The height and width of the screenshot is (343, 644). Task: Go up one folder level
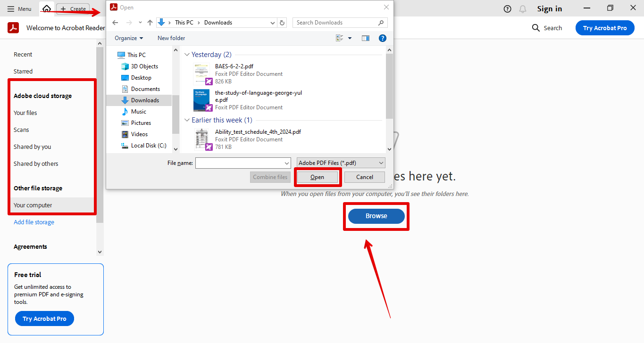[x=150, y=23]
